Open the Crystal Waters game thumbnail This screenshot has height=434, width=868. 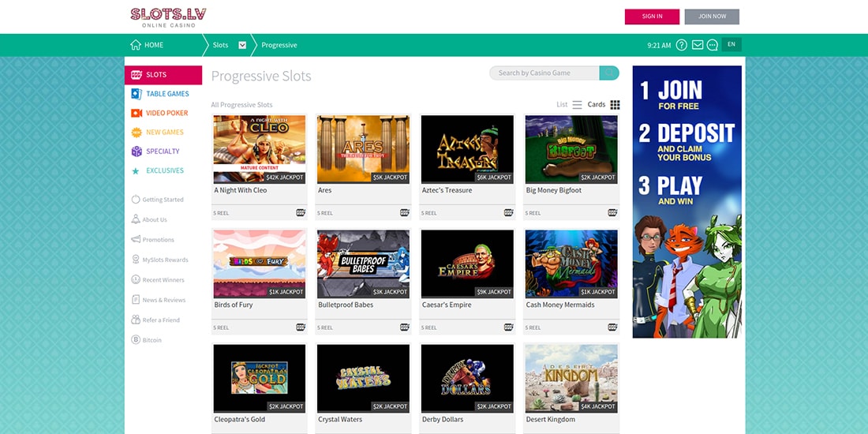point(363,379)
